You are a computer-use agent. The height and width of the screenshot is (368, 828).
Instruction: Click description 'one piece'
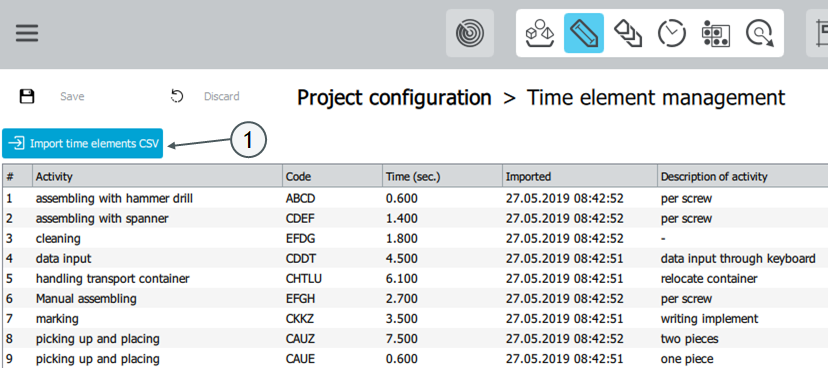coord(686,359)
